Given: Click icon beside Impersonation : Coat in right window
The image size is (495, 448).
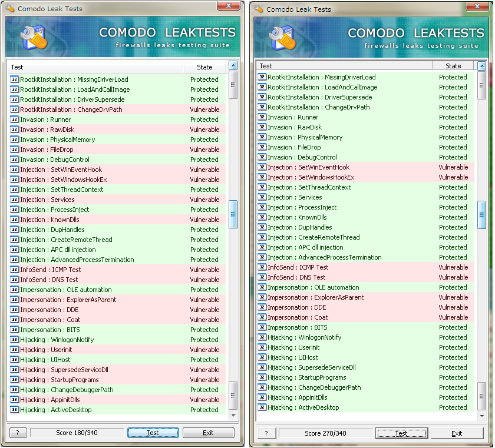Looking at the screenshot, I should 262,317.
